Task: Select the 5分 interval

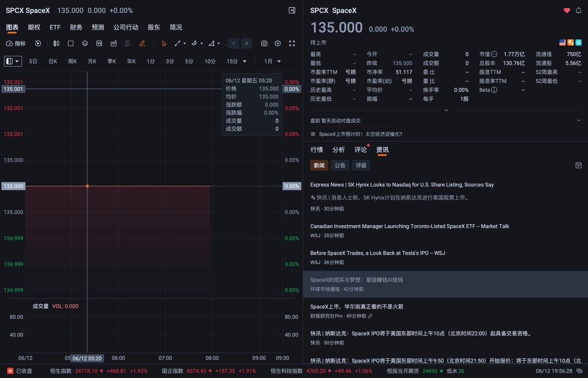Action: tap(189, 61)
